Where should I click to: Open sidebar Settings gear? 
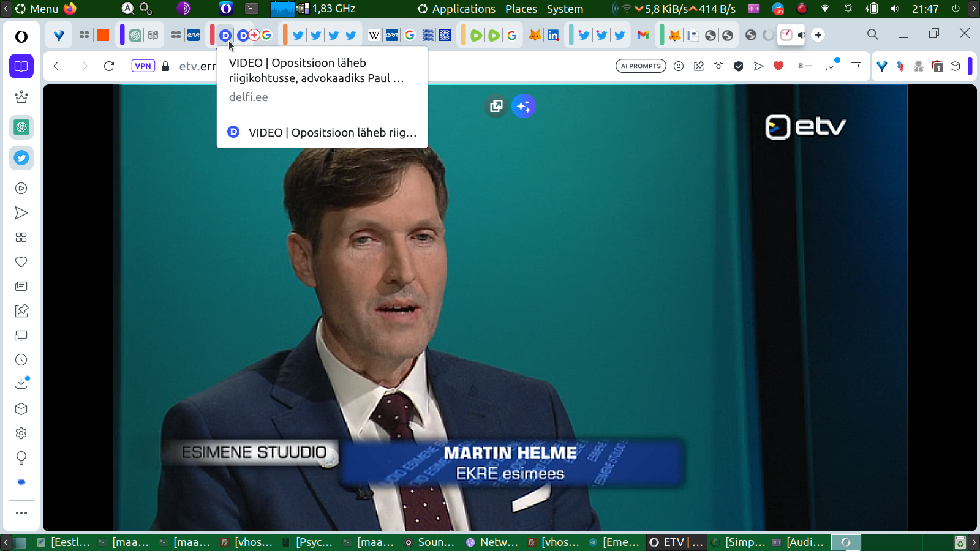coord(21,433)
